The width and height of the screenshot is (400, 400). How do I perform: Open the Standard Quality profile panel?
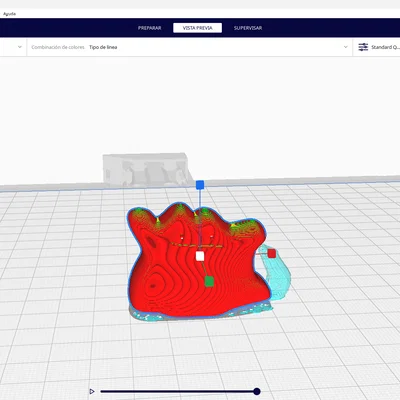[377, 47]
